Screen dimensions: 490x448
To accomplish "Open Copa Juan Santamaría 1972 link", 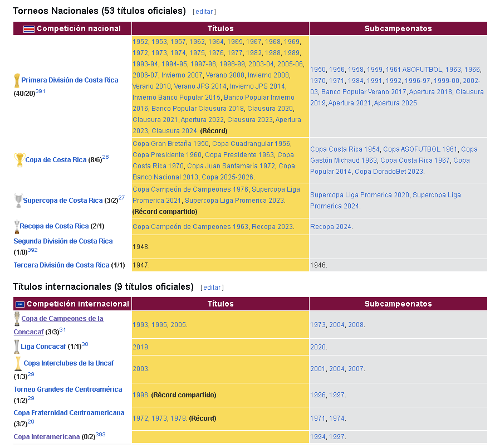I will click(x=231, y=166).
